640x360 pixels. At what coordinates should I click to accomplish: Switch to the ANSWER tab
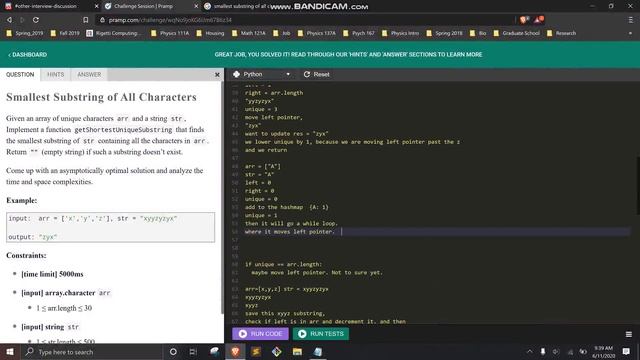pyautogui.click(x=89, y=74)
